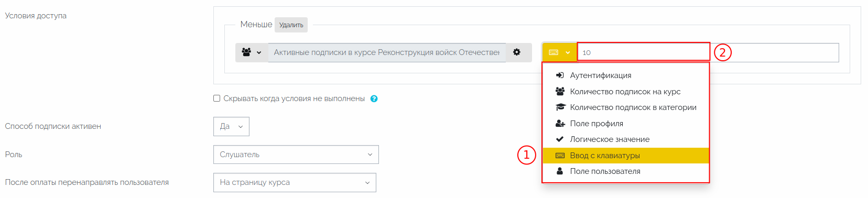Click the users group icon dropdown
This screenshot has height=198, width=868.
click(252, 52)
